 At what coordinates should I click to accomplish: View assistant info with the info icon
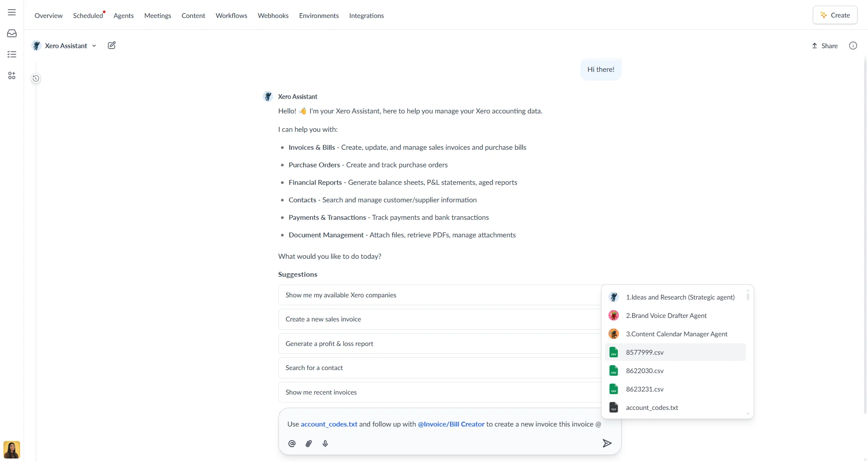pos(853,45)
